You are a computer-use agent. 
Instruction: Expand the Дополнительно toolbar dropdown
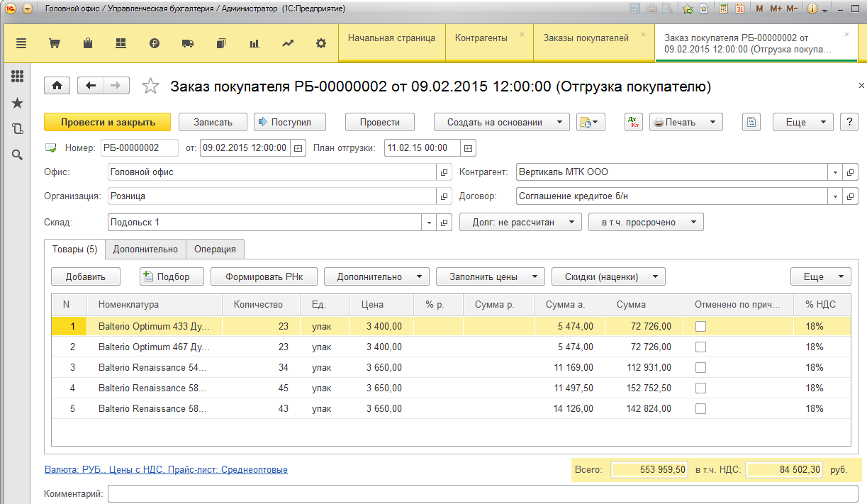(x=376, y=277)
